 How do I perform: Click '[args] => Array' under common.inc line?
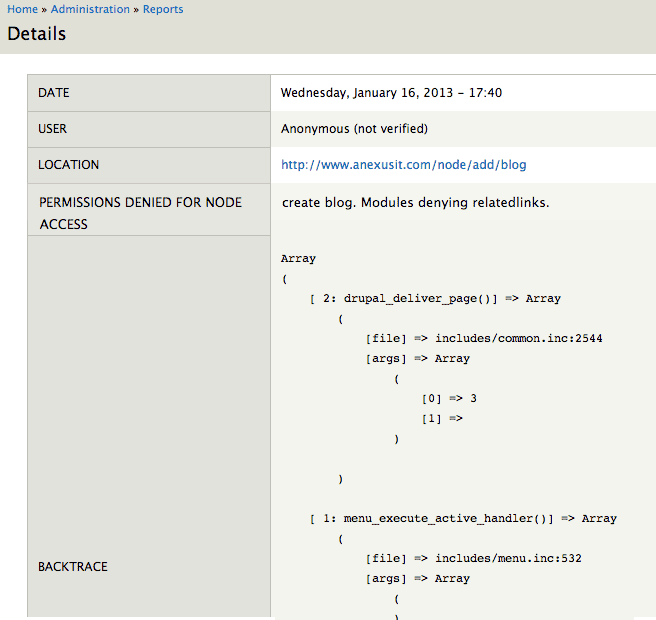418,359
